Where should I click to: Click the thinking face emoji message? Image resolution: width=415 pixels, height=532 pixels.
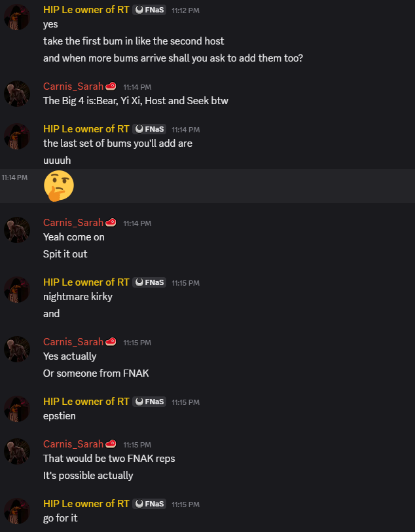click(58, 186)
